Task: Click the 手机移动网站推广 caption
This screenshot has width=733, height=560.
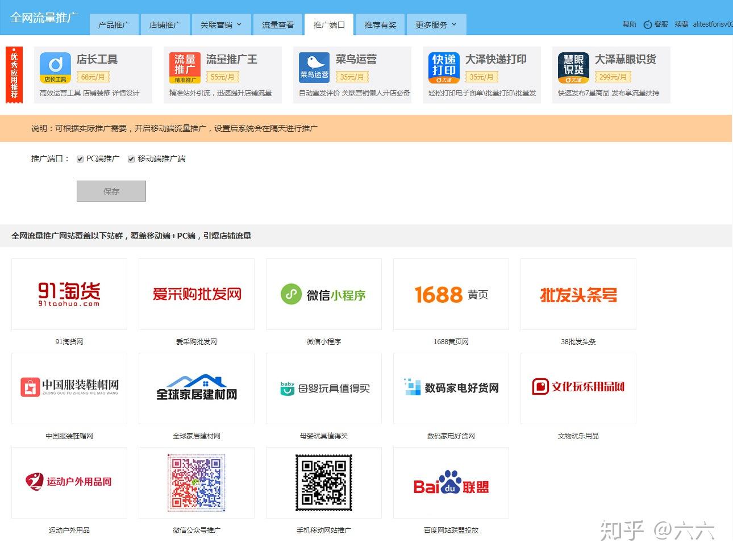Action: click(x=324, y=530)
